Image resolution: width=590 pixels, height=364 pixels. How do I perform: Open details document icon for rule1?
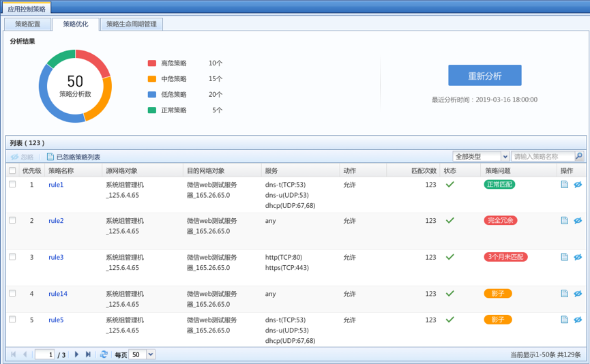click(x=564, y=185)
